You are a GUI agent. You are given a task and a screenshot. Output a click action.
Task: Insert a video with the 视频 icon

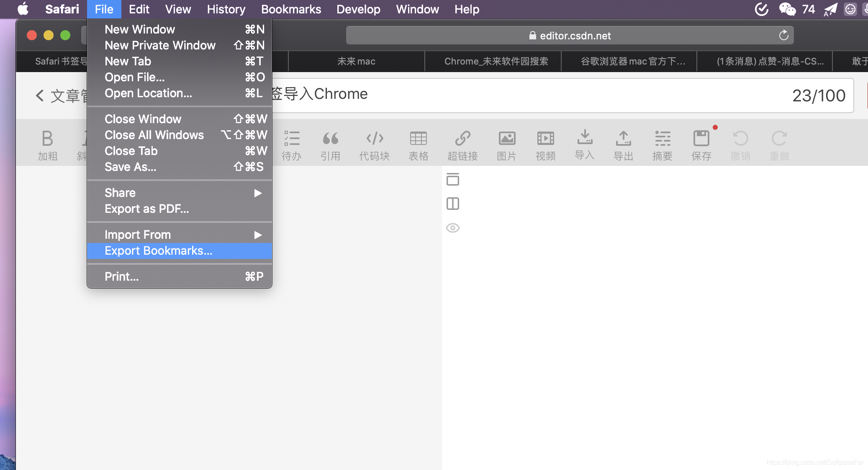546,145
